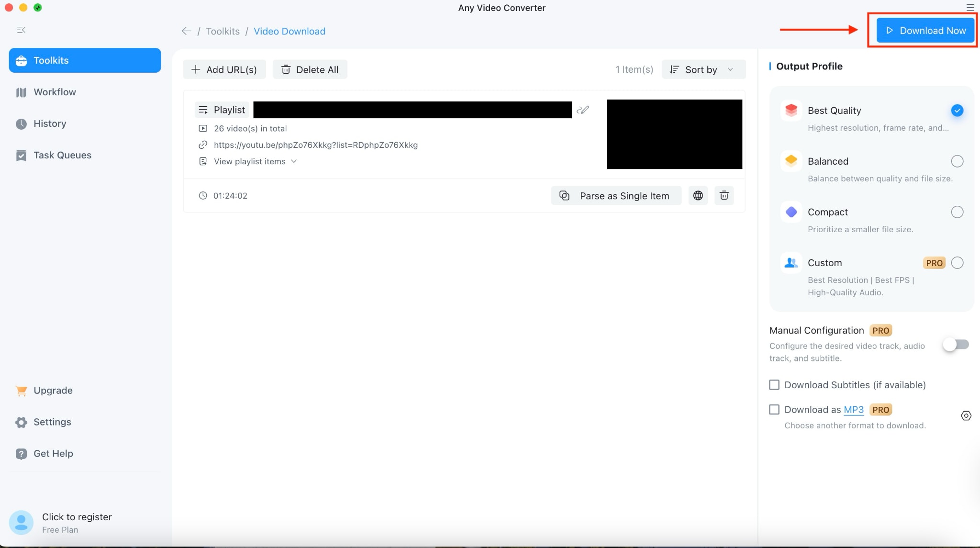Check the Download as MP3 checkbox

tap(774, 410)
